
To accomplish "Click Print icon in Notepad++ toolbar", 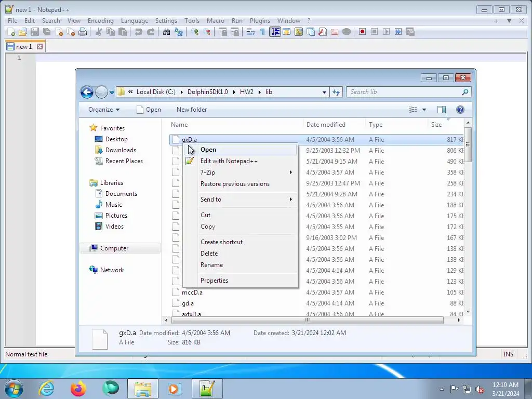I will pos(83,32).
